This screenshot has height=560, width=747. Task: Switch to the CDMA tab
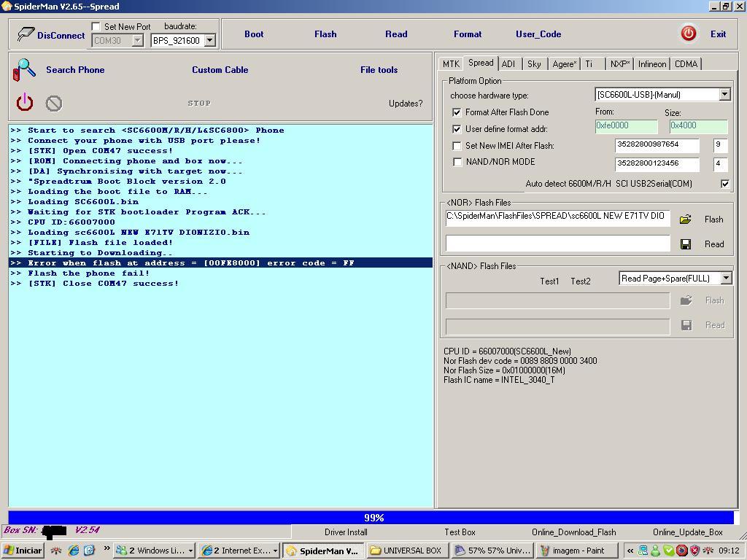(686, 64)
